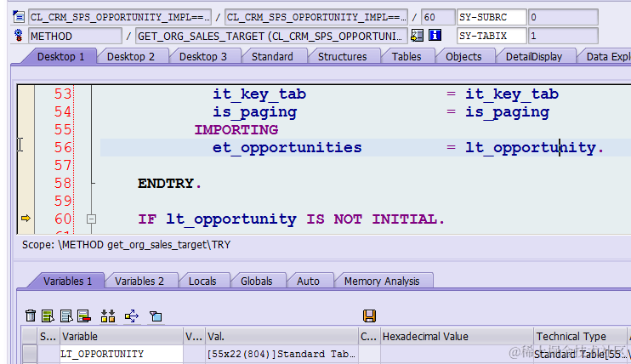
Task: Click is_paging parameter on line 54
Action: [255, 112]
